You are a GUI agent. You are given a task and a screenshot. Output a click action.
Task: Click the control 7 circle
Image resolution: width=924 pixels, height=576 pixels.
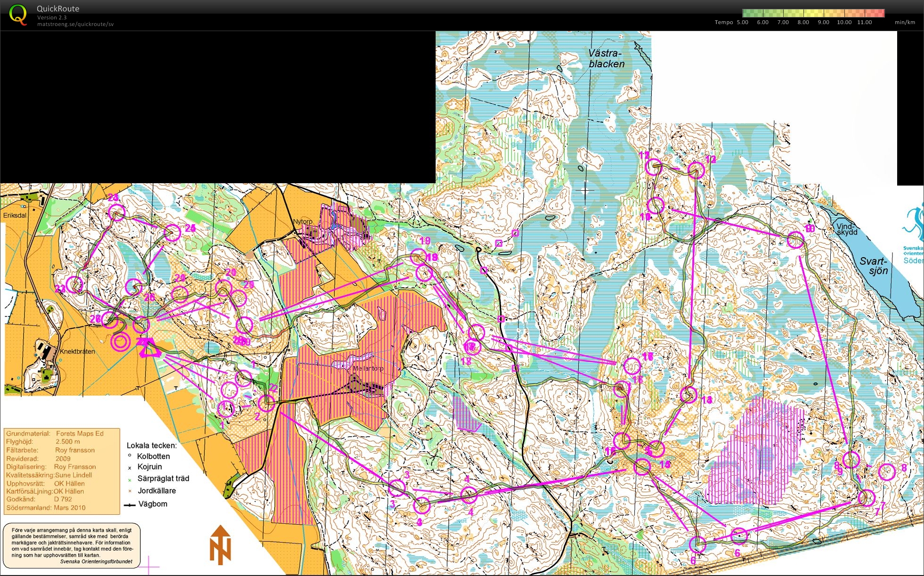click(866, 497)
